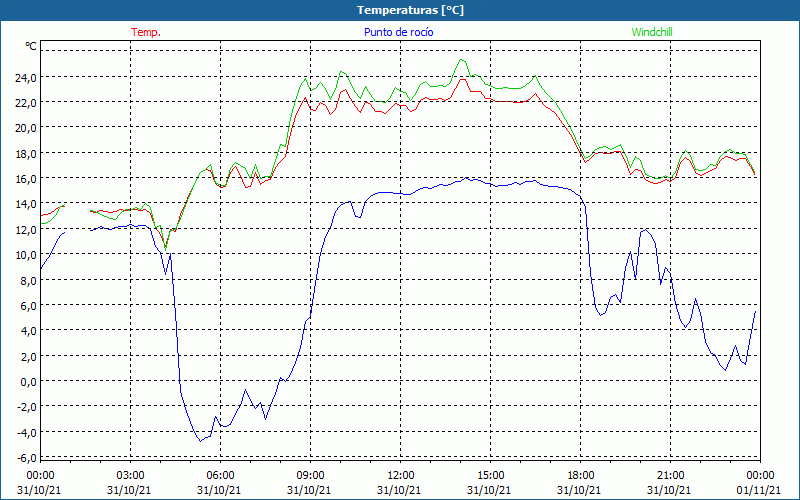
Task: Click the 18:00 time axis label
Action: 580,476
